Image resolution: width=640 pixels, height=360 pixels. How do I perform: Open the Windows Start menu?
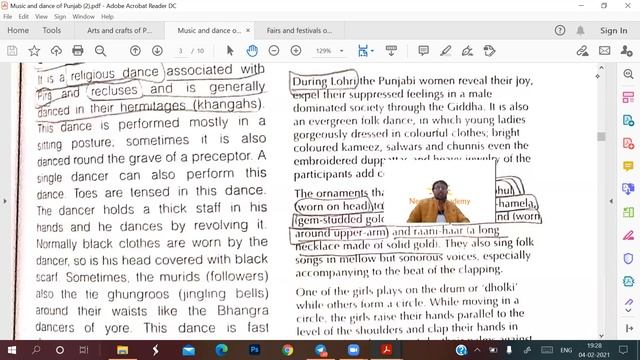pyautogui.click(x=11, y=350)
